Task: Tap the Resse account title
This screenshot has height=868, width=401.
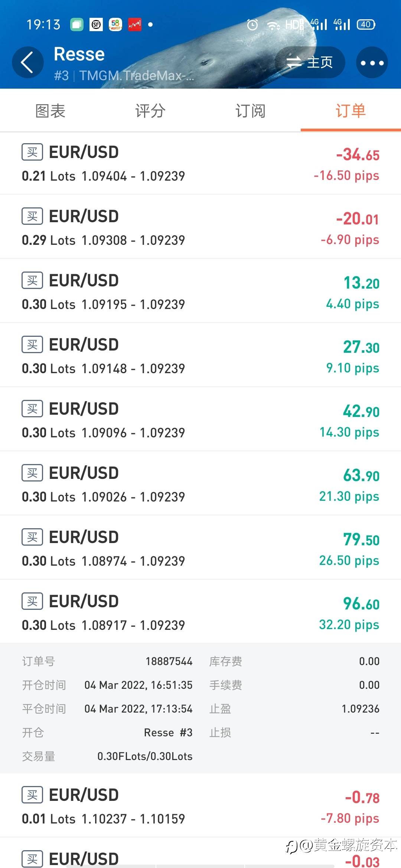Action: (x=79, y=54)
